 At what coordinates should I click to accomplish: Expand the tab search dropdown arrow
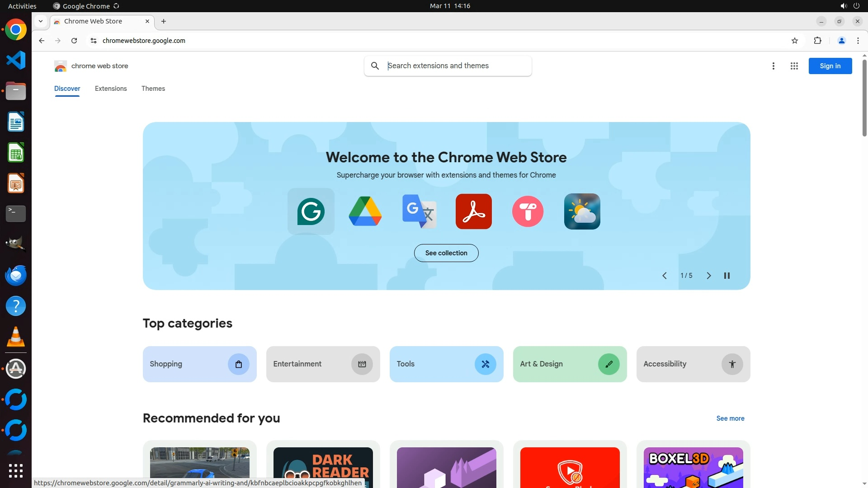41,21
